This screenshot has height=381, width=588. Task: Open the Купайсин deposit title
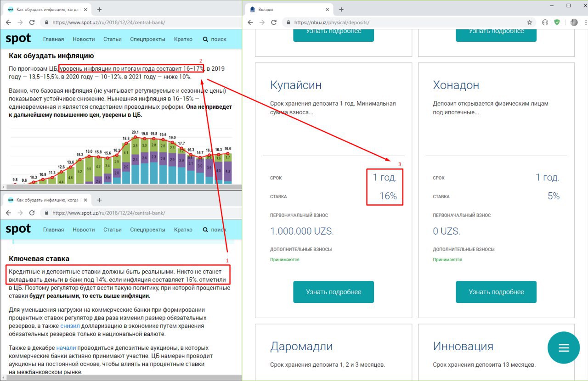[296, 85]
